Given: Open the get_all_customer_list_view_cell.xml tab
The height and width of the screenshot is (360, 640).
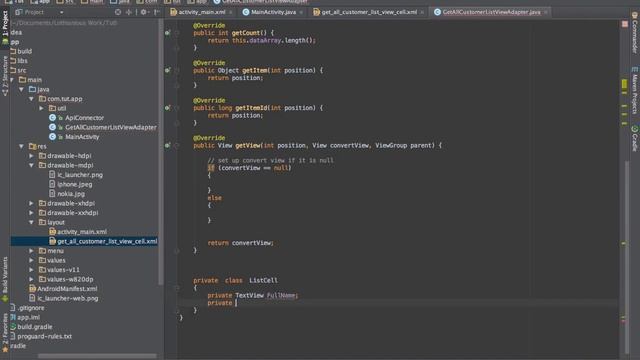Looking at the screenshot, I should coord(369,12).
